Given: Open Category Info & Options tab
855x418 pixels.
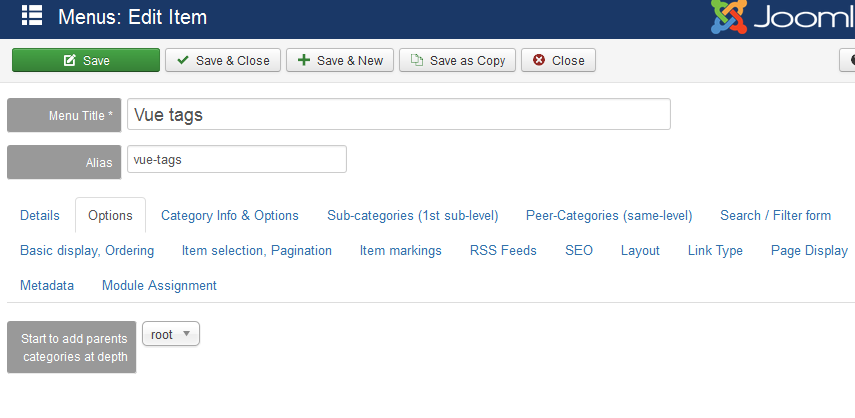Looking at the screenshot, I should (230, 215).
